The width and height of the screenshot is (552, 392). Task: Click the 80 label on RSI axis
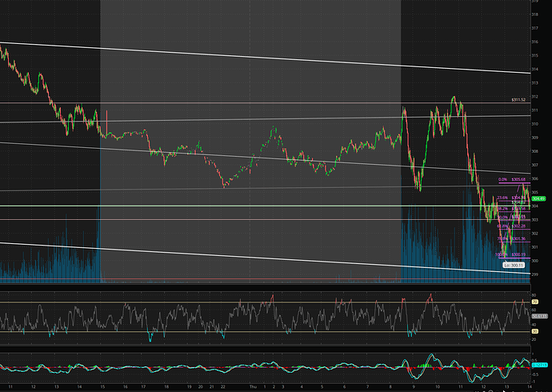tap(534, 295)
